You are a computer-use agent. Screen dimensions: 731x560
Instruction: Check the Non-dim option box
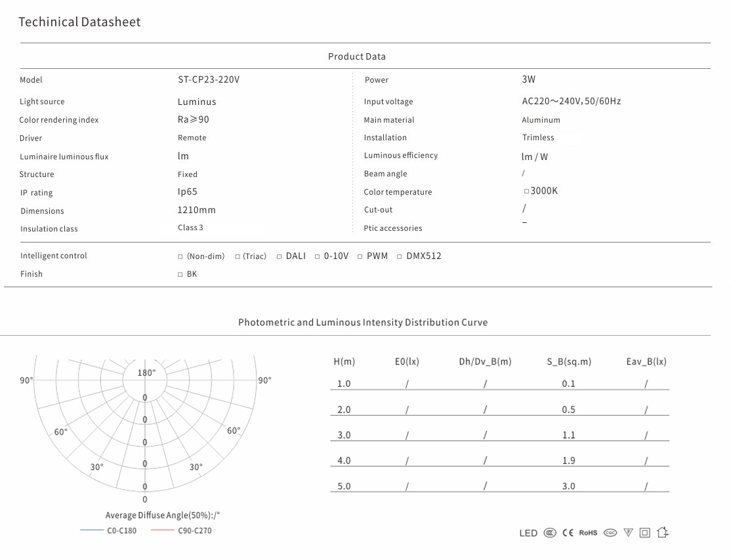point(180,256)
